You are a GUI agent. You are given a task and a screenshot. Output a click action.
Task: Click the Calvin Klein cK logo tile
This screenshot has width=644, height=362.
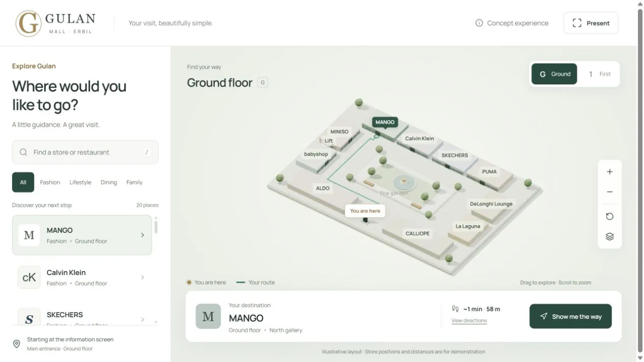click(x=29, y=277)
